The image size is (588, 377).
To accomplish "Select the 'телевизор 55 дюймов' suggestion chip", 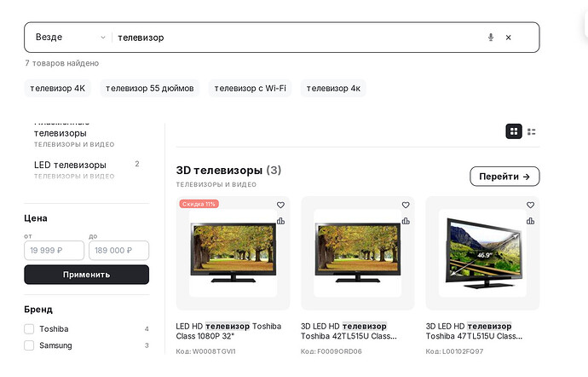I will click(x=150, y=88).
